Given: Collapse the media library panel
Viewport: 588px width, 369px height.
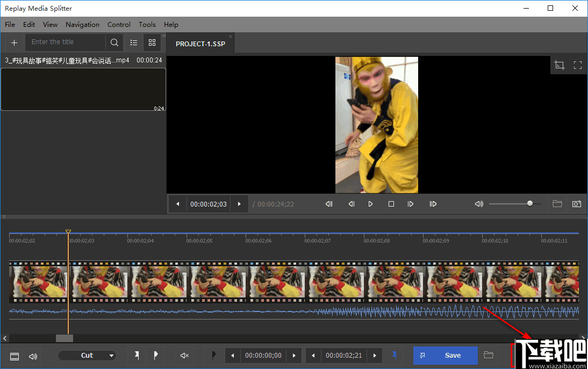Looking at the screenshot, I should pyautogui.click(x=164, y=36).
